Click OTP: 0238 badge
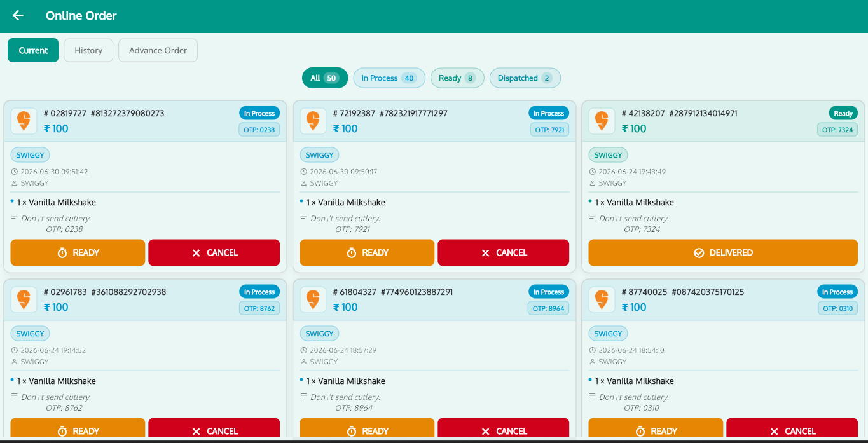 [259, 130]
